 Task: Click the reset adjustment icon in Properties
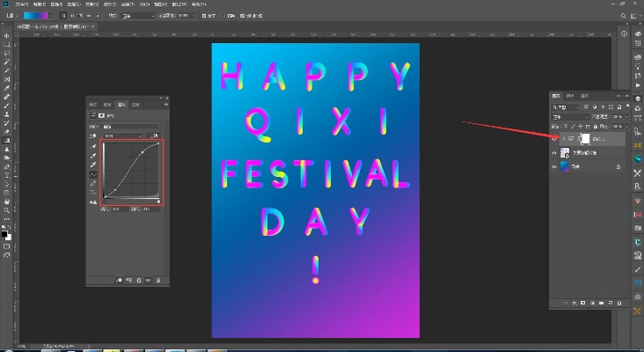[x=139, y=280]
